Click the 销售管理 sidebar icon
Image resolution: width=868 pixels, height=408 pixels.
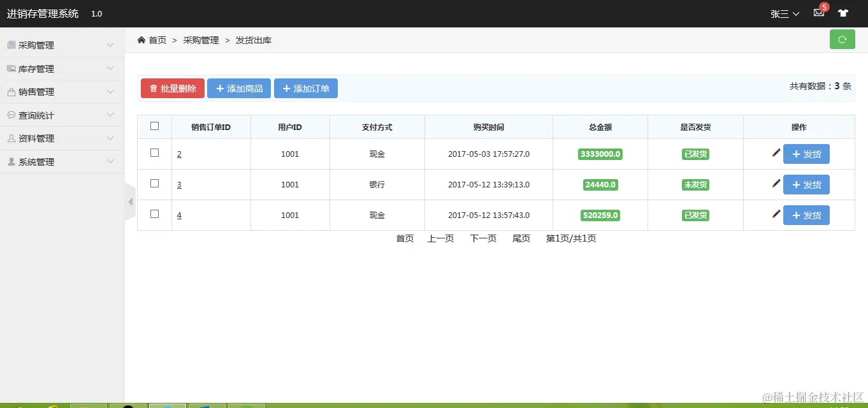pos(11,92)
